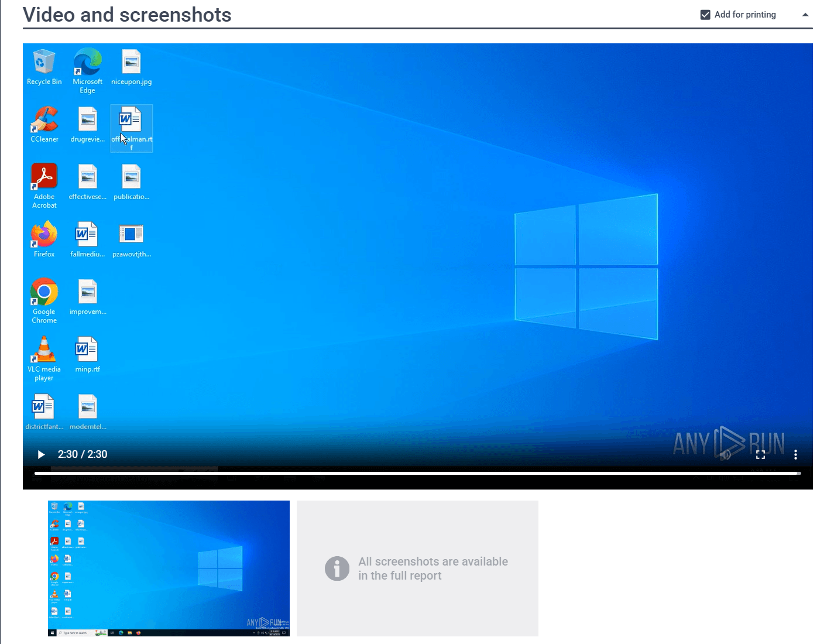Uncheck the Add for printing checkbox
This screenshot has height=644, width=834.
pyautogui.click(x=705, y=15)
